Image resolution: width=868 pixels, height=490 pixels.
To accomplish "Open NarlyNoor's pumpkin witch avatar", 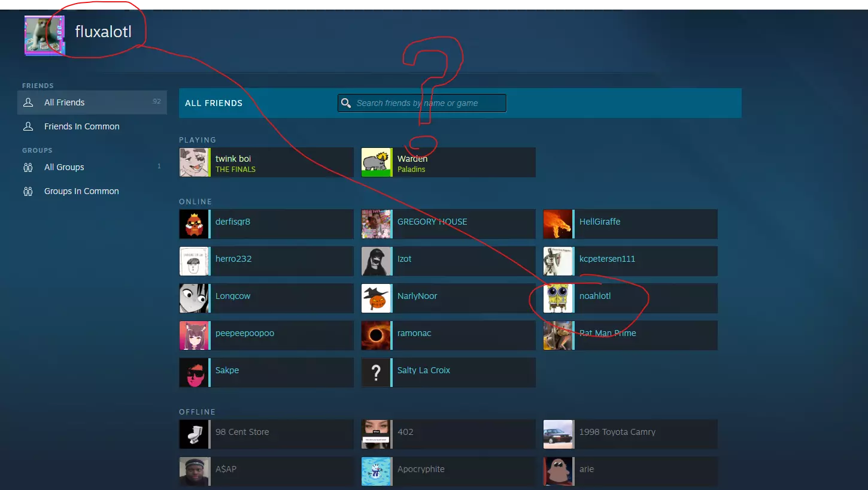I will (x=376, y=298).
